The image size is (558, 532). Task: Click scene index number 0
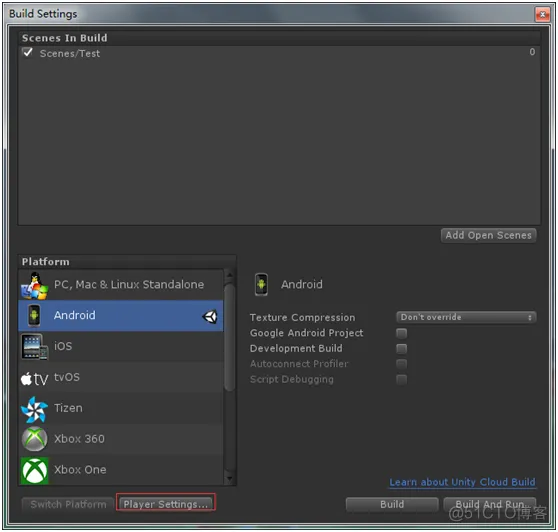click(x=532, y=52)
